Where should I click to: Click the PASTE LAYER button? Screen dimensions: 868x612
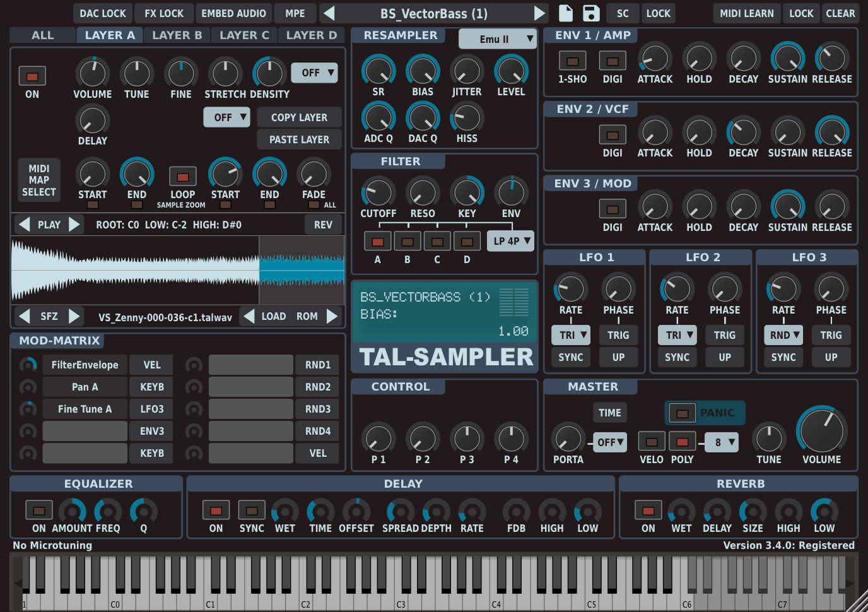tap(299, 139)
